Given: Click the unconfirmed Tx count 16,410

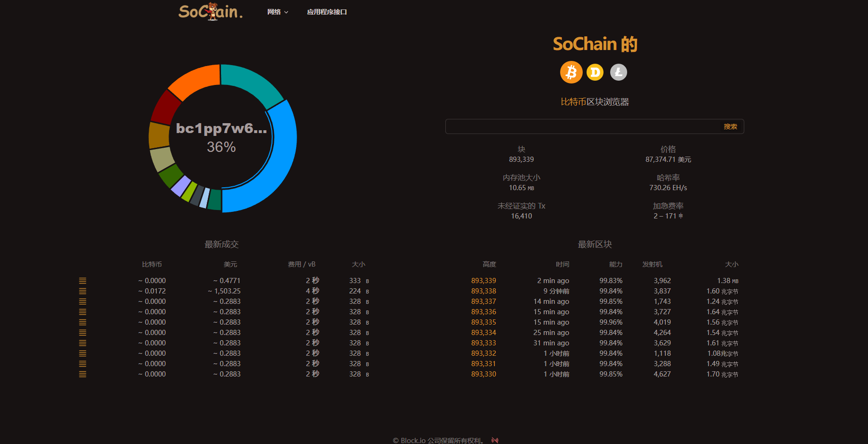Looking at the screenshot, I should pyautogui.click(x=521, y=216).
